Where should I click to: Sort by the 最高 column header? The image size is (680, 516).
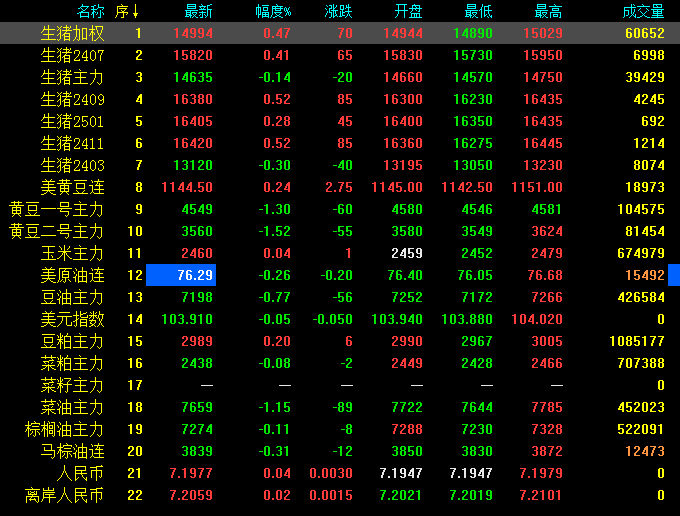pos(548,11)
